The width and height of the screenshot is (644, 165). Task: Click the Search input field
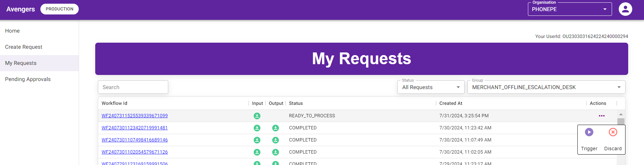(133, 87)
